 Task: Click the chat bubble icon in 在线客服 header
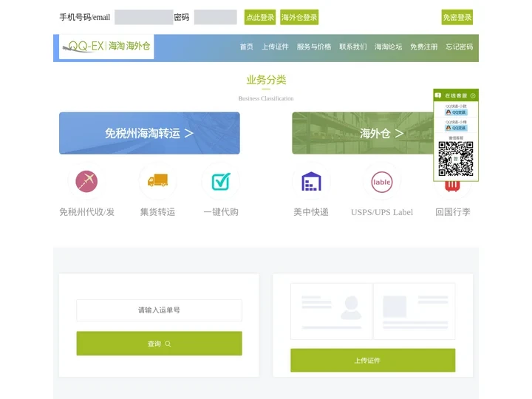(438, 95)
